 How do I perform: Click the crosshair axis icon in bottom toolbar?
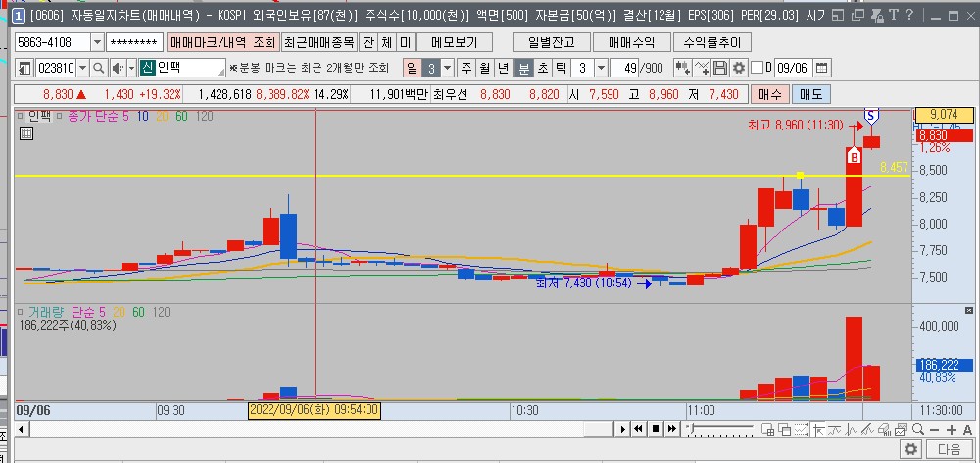817,429
